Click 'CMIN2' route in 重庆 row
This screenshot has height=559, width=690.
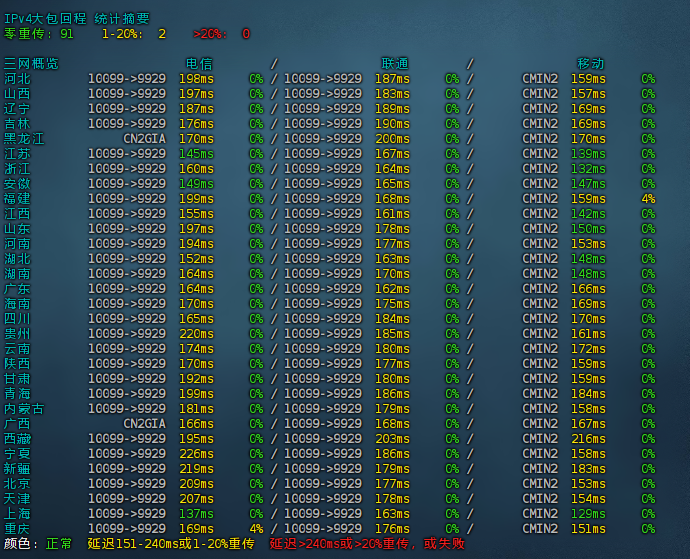point(540,529)
